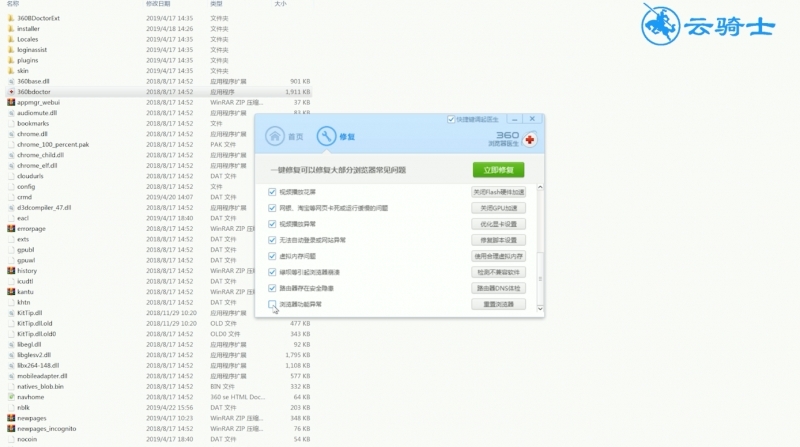The image size is (800, 447).
Task: Click the mobileadapter.dll file icon
Action: tap(11, 376)
